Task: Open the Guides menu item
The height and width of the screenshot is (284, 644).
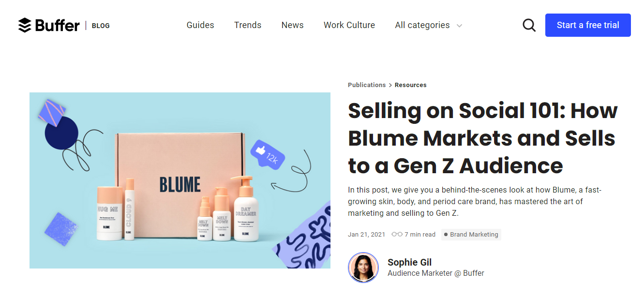Action: click(200, 25)
